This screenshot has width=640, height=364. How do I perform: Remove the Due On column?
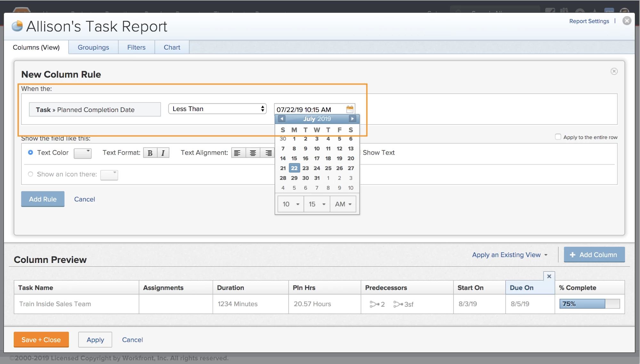tap(549, 276)
